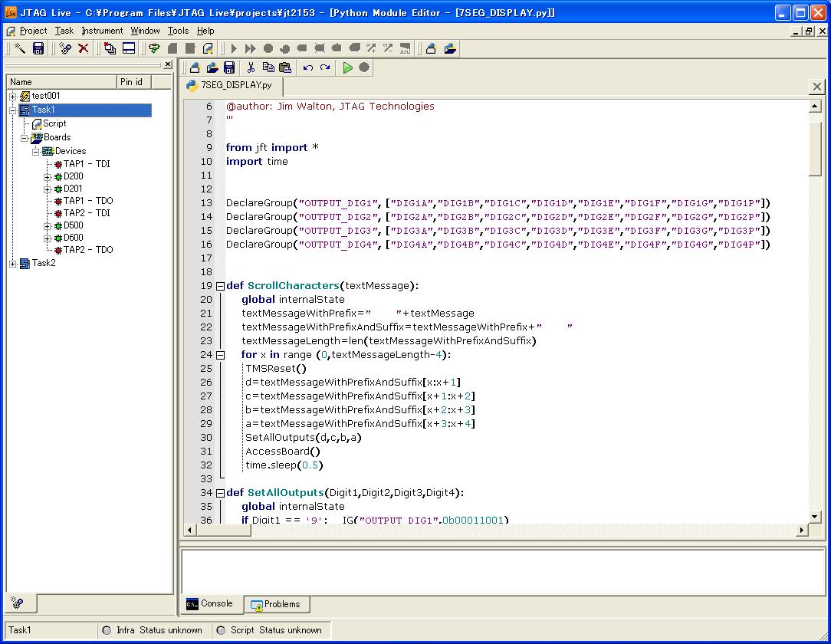This screenshot has width=831, height=644.
Task: Click the editor scroll up arrow
Action: [815, 107]
